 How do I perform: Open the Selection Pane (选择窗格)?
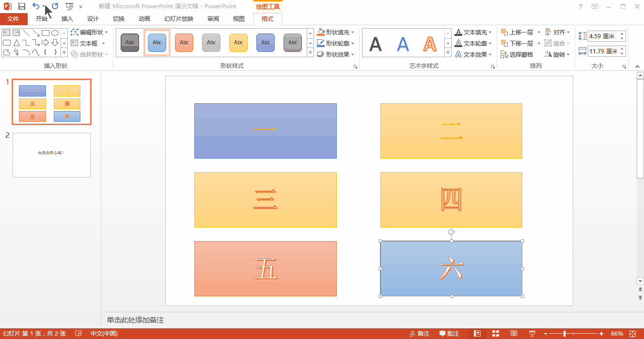tap(517, 54)
